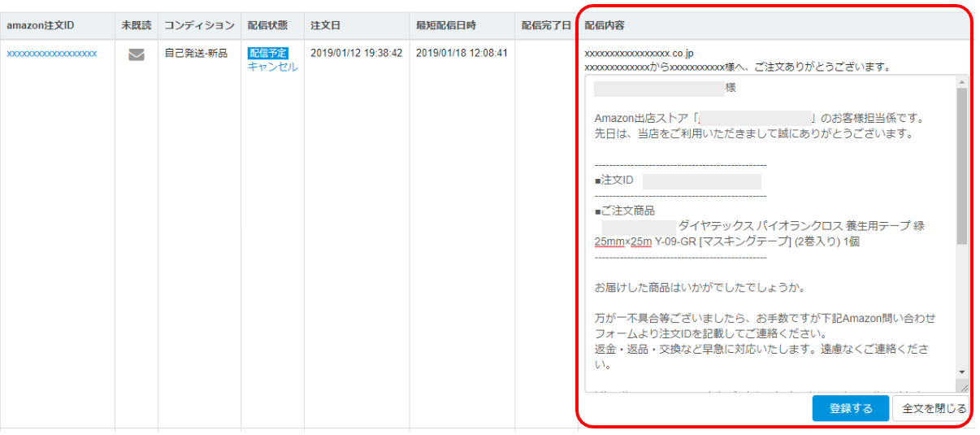Click inside the delivery message text area
This screenshot has height=435, width=980.
point(770,235)
